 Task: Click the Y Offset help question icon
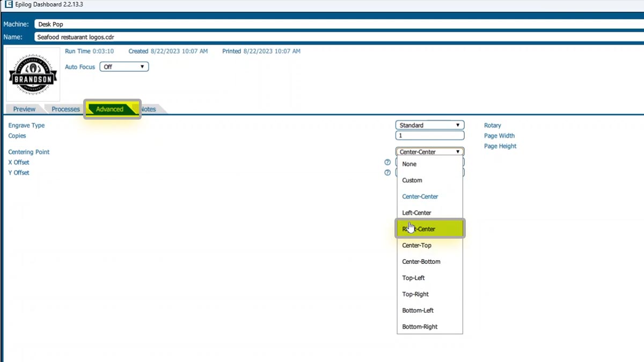coord(387,173)
